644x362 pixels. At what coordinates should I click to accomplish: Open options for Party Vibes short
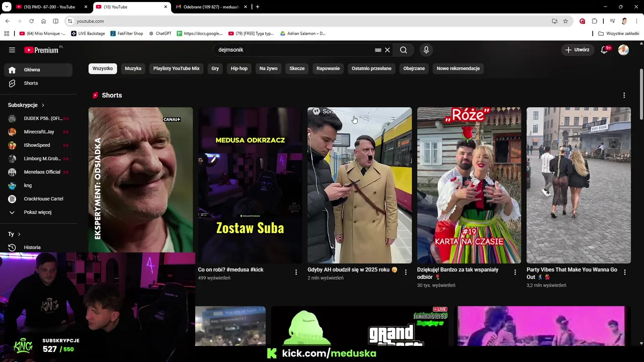click(x=624, y=272)
